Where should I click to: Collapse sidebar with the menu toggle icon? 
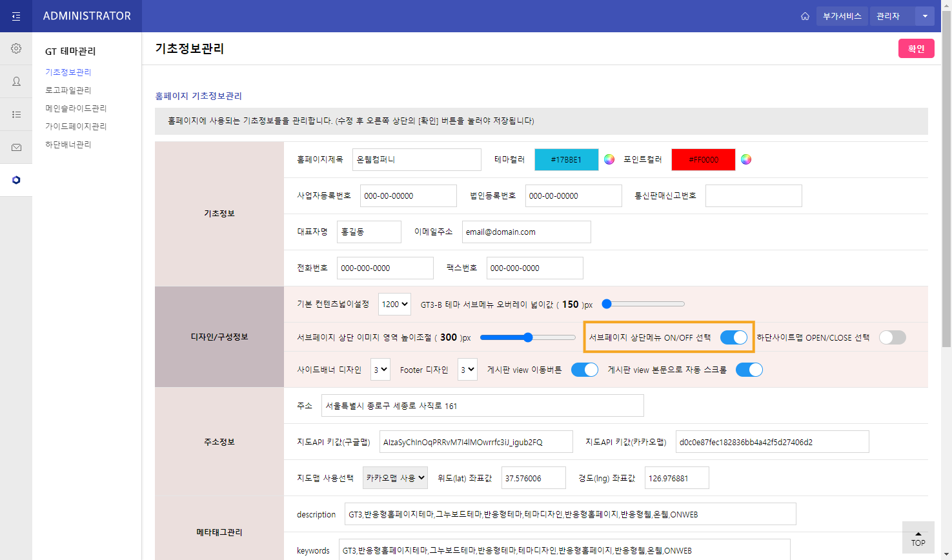[16, 16]
